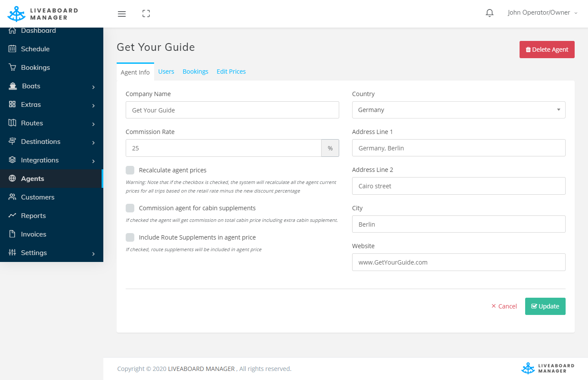Click the Bookings cart icon in sidebar
This screenshot has width=588, height=380.
click(12, 67)
